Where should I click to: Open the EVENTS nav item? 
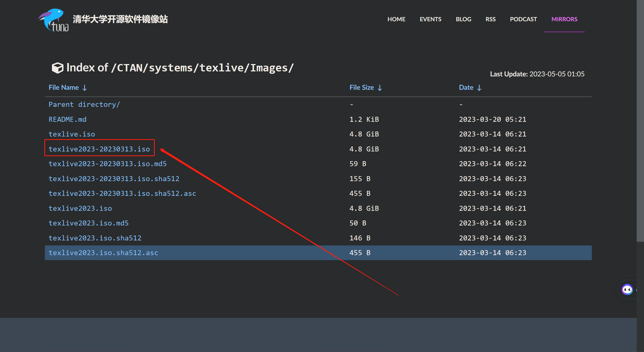tap(430, 19)
